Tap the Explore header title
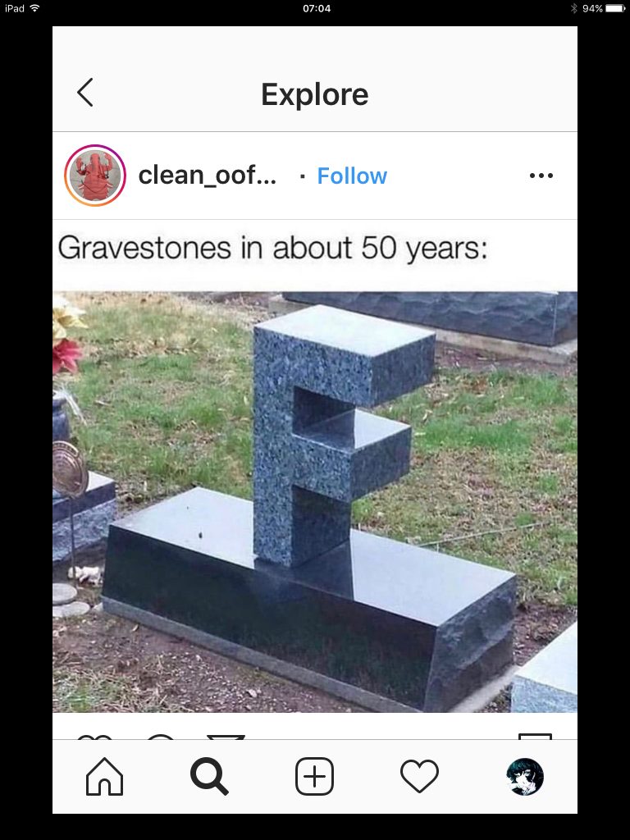This screenshot has height=840, width=630. 315,94
